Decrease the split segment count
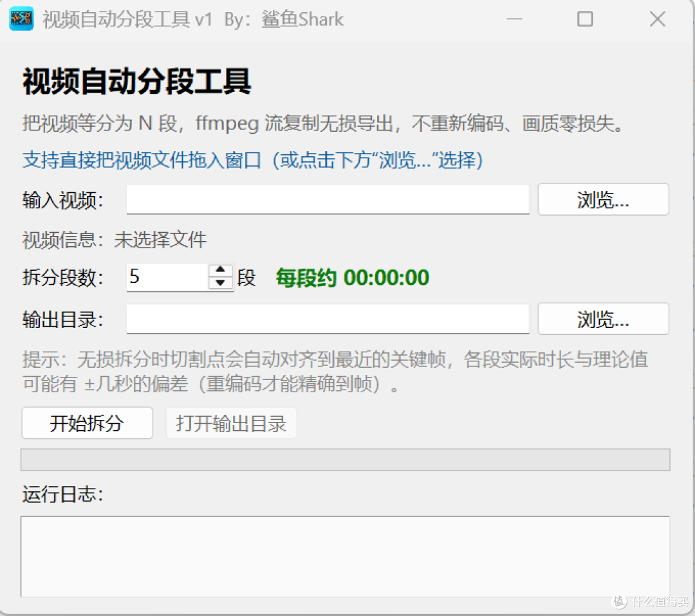The image size is (695, 616). point(220,284)
